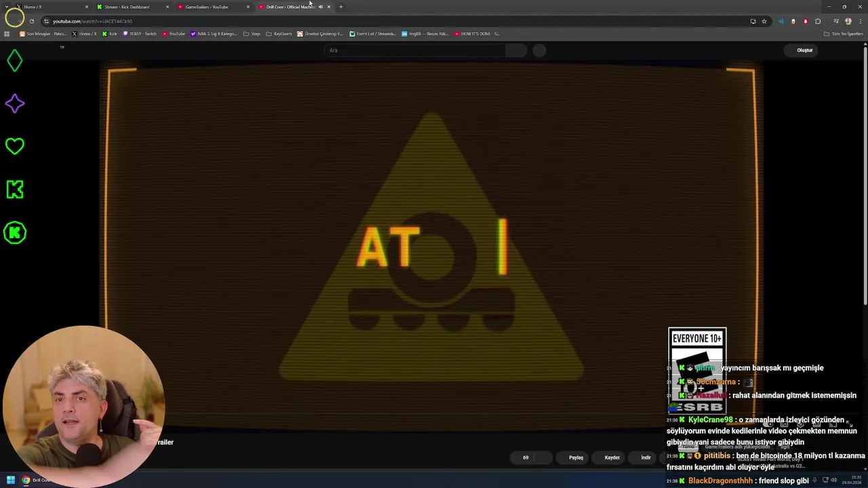Open the Son Mesajlar bookmark
Image resolution: width=868 pixels, height=488 pixels.
[x=43, y=33]
